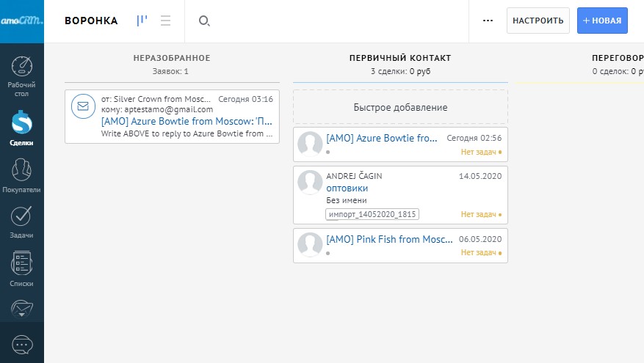Open the Задачи tasks section
The height and width of the screenshot is (363, 644).
pos(21,221)
